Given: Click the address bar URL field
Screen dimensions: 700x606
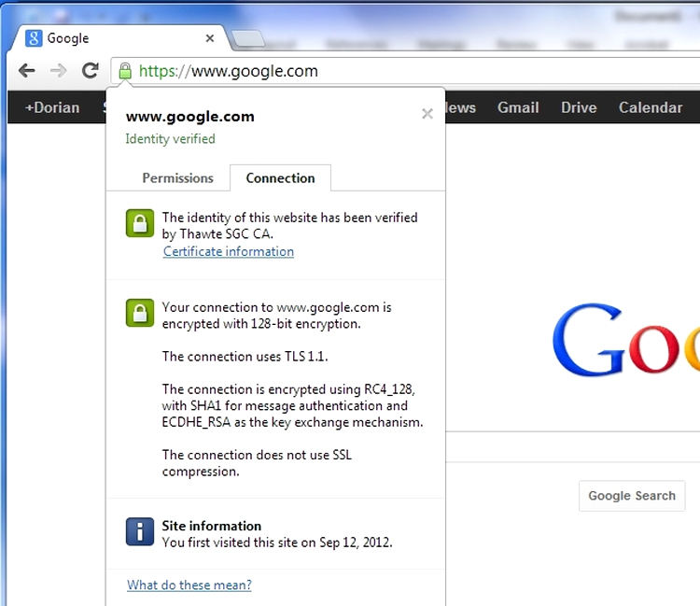Looking at the screenshot, I should (405, 71).
